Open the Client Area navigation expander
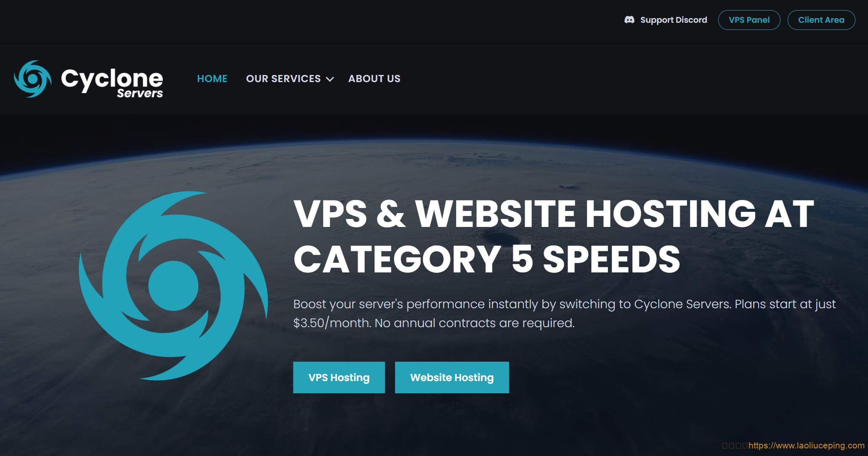Screen dimensions: 868x456 pos(822,21)
